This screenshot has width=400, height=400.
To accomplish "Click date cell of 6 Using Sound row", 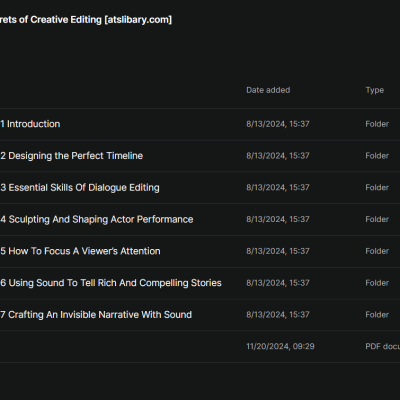I will coord(278,283).
